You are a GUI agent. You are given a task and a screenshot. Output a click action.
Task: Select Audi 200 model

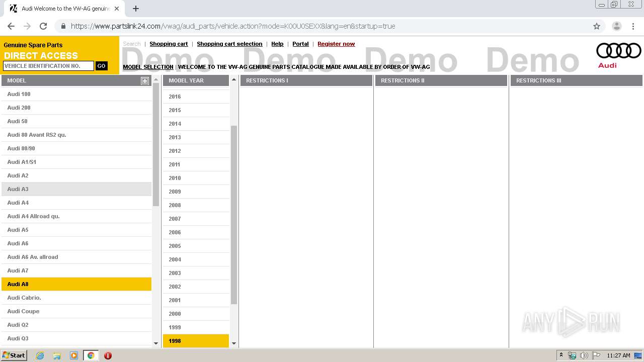coord(76,108)
